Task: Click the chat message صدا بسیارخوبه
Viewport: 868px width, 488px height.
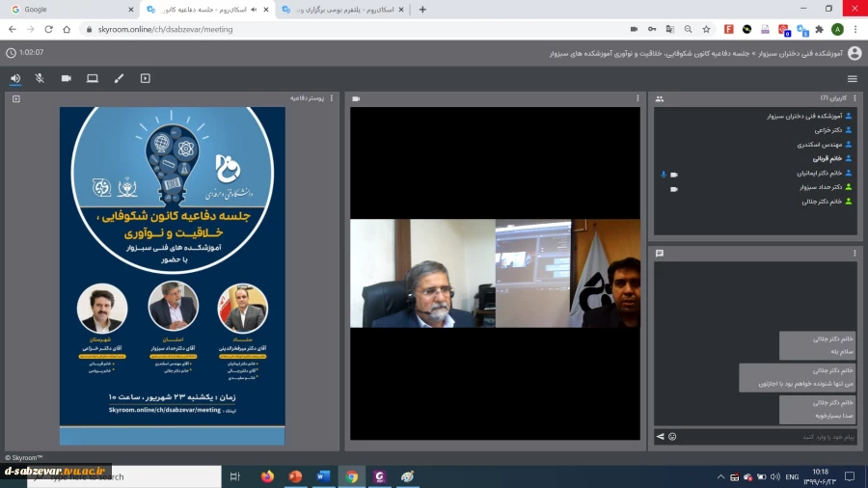Action: pyautogui.click(x=817, y=409)
